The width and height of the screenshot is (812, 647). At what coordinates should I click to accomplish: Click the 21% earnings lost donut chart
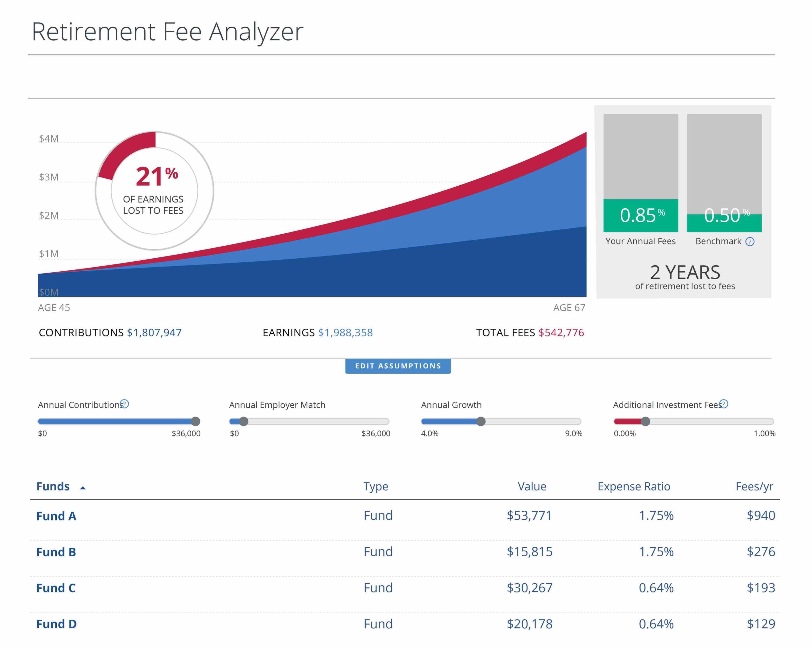point(154,191)
